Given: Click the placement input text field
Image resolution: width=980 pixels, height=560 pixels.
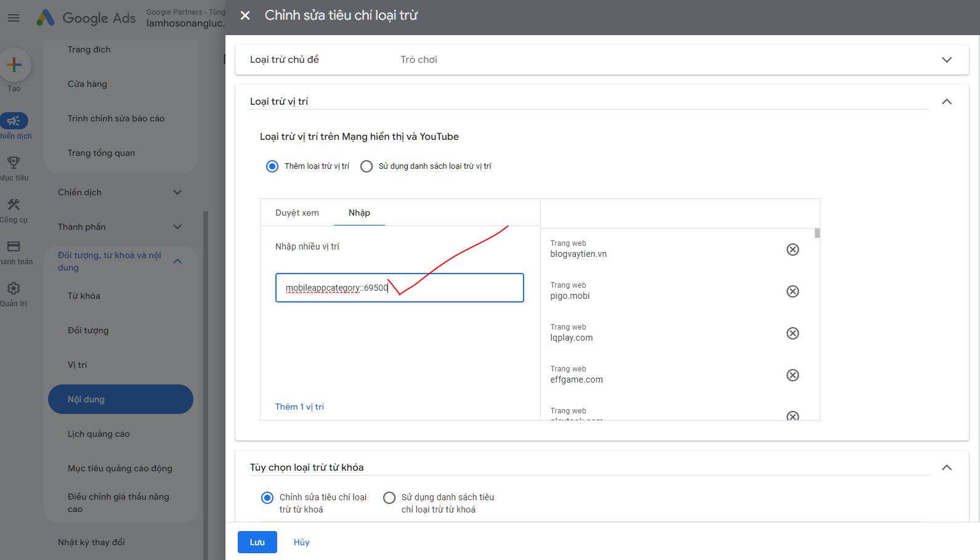Looking at the screenshot, I should (456, 288).
